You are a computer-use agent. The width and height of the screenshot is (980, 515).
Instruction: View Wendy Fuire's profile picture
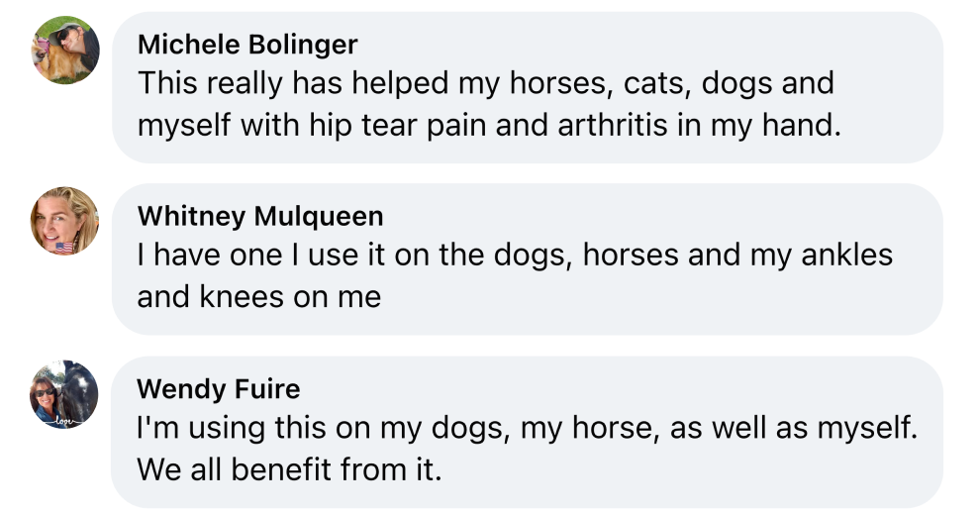(65, 393)
